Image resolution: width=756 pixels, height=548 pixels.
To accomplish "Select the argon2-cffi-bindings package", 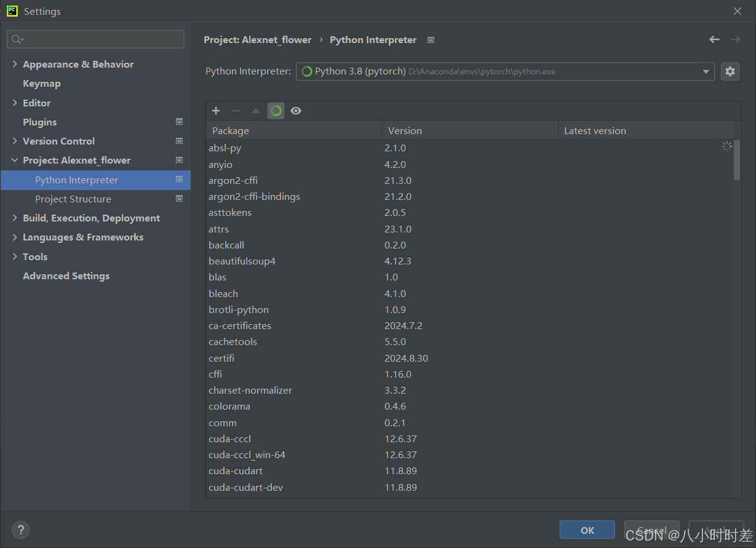I will pyautogui.click(x=469, y=197).
